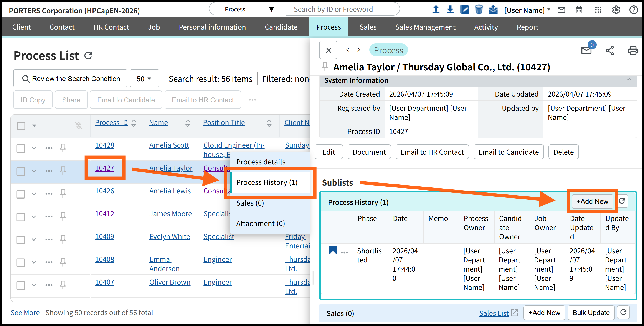Click +Add New in Process History

pos(592,201)
